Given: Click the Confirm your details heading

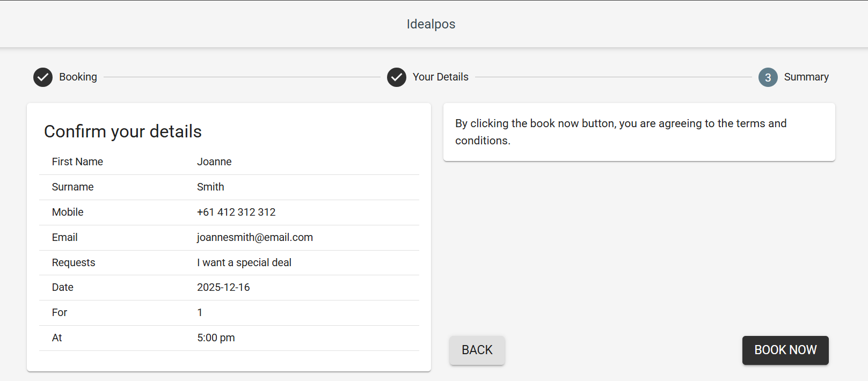Looking at the screenshot, I should coord(123,131).
